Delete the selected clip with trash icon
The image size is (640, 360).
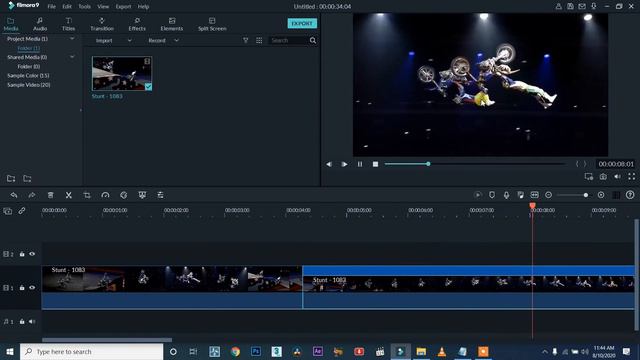click(x=51, y=195)
